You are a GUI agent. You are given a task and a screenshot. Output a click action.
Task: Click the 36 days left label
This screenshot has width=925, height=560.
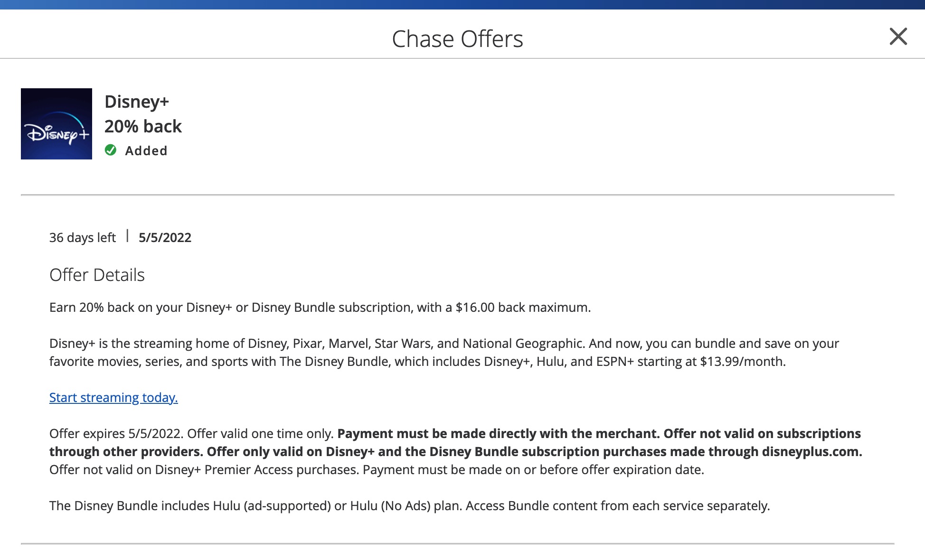pyautogui.click(x=82, y=237)
